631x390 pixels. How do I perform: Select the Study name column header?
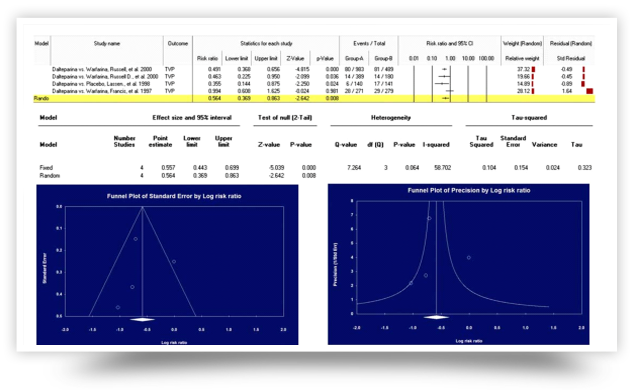click(x=107, y=43)
